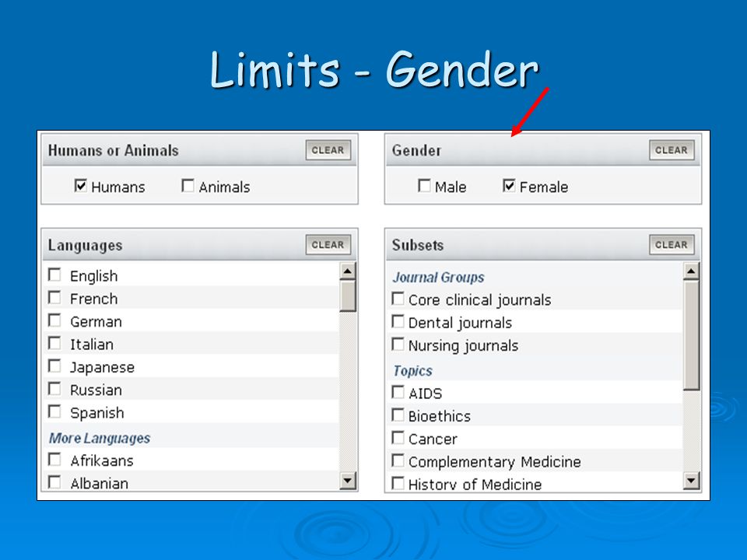Click the Subsets scrollbar thumb
This screenshot has height=560, width=747.
(x=691, y=336)
